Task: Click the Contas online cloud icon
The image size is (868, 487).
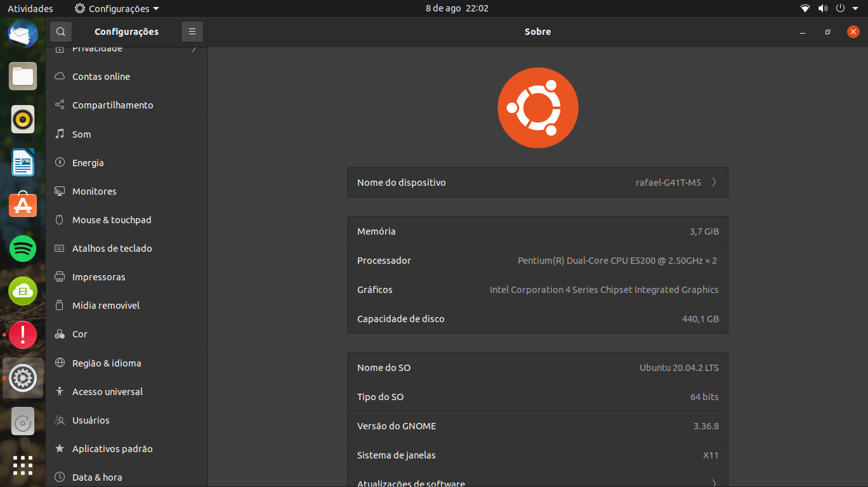Action: (60, 76)
